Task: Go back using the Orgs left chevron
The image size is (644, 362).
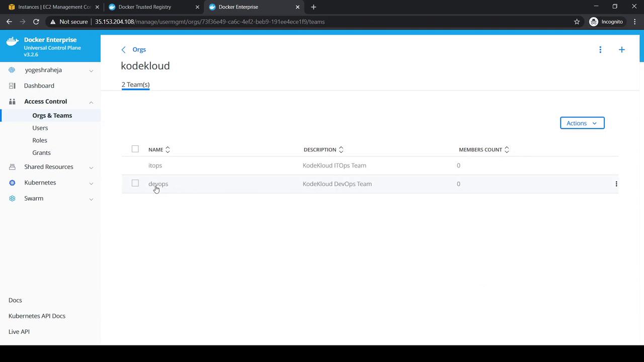Action: pyautogui.click(x=124, y=50)
